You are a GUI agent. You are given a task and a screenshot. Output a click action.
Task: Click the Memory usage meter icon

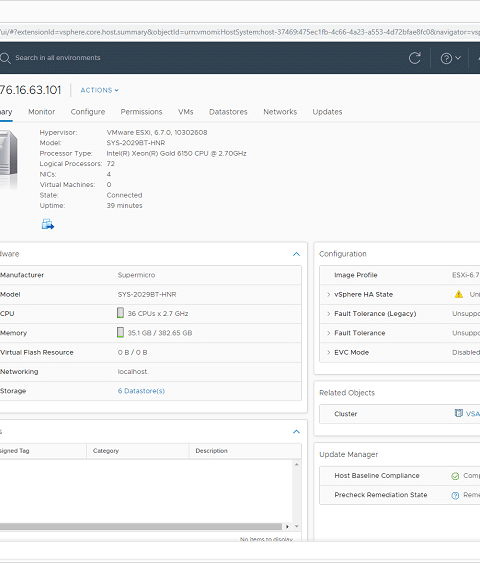coord(120,332)
